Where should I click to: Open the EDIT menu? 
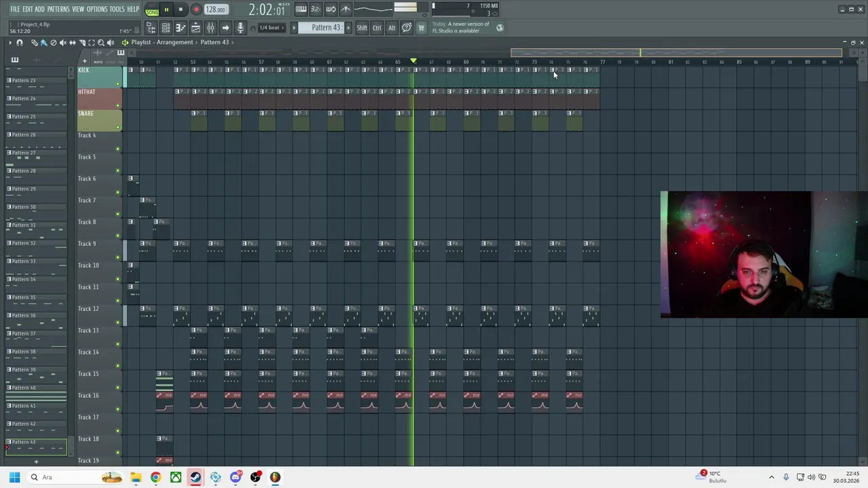pos(28,9)
